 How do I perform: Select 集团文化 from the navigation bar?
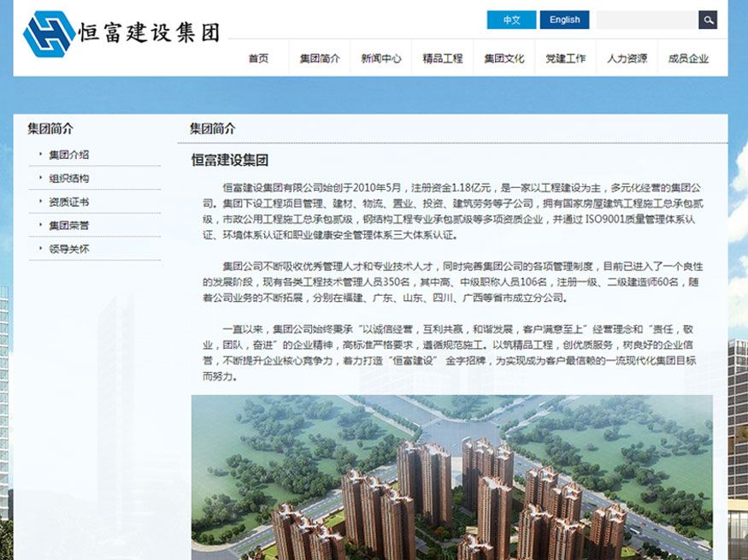point(504,59)
